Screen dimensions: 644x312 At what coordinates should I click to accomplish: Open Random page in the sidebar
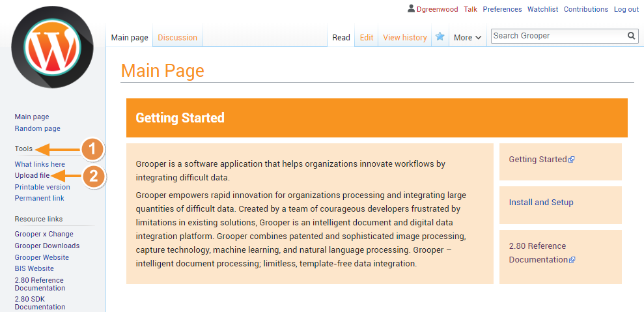pyautogui.click(x=37, y=128)
